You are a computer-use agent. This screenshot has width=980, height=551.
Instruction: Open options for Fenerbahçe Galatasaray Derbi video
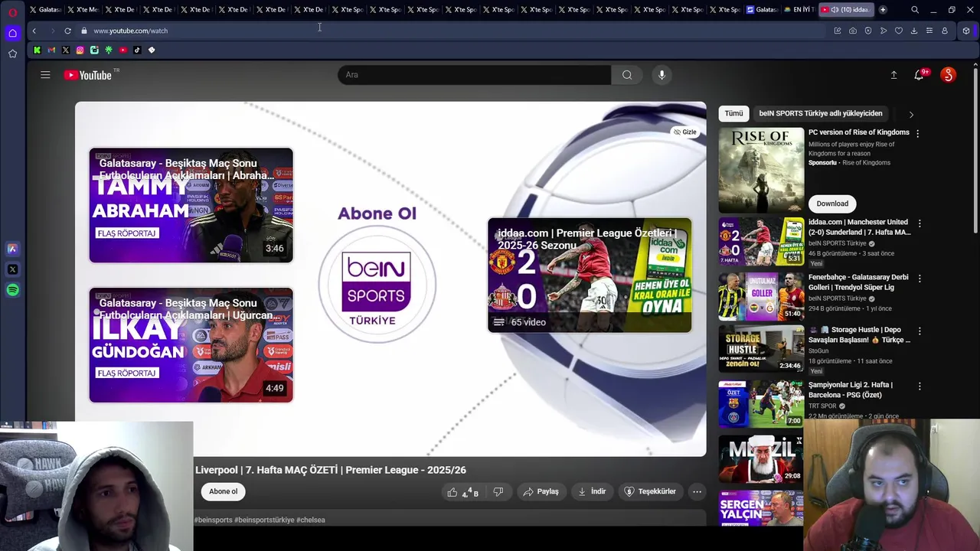point(920,279)
